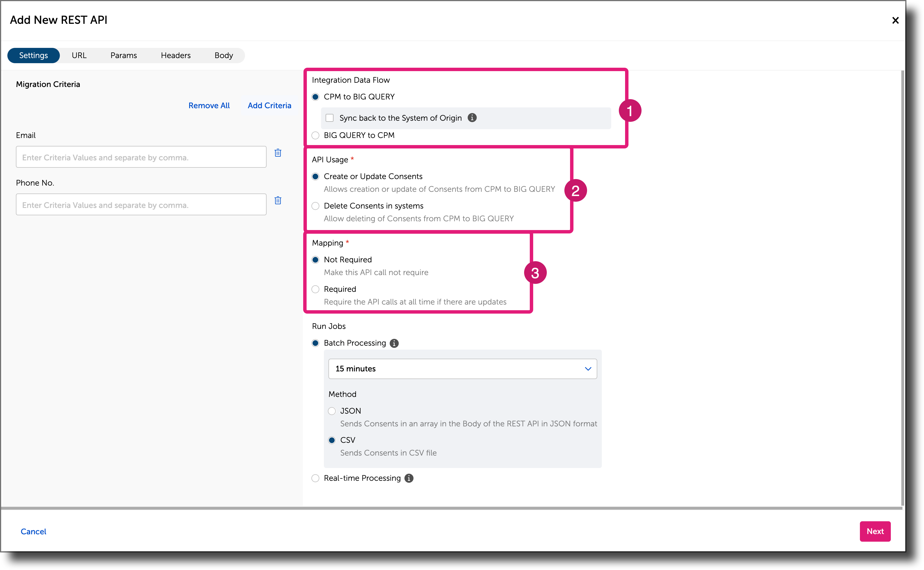Open the 15 minutes interval dropdown

pos(463,369)
